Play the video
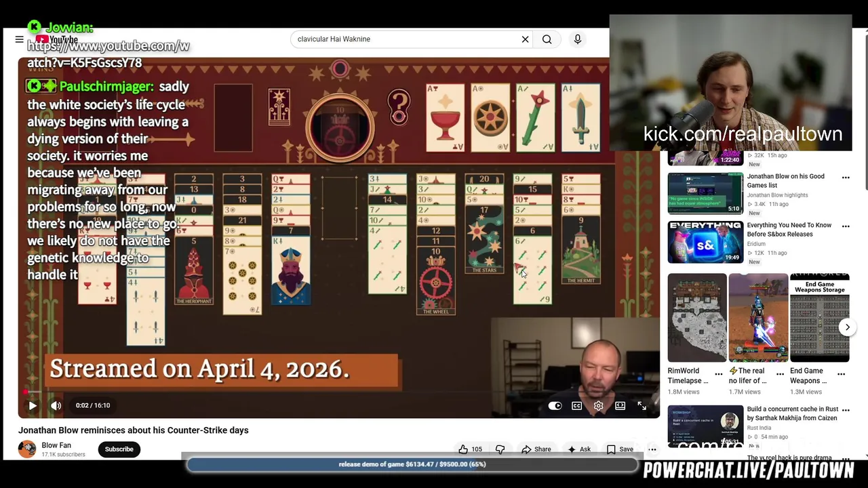 coord(32,405)
